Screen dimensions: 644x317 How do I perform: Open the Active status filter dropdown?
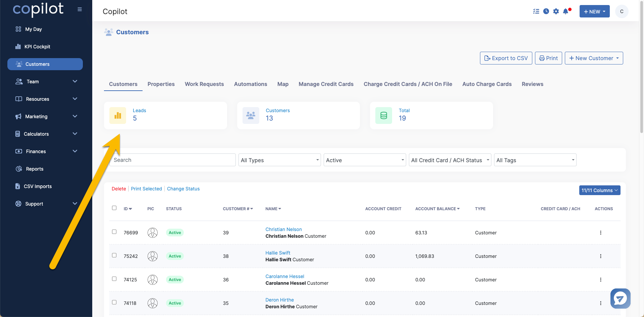pyautogui.click(x=365, y=160)
